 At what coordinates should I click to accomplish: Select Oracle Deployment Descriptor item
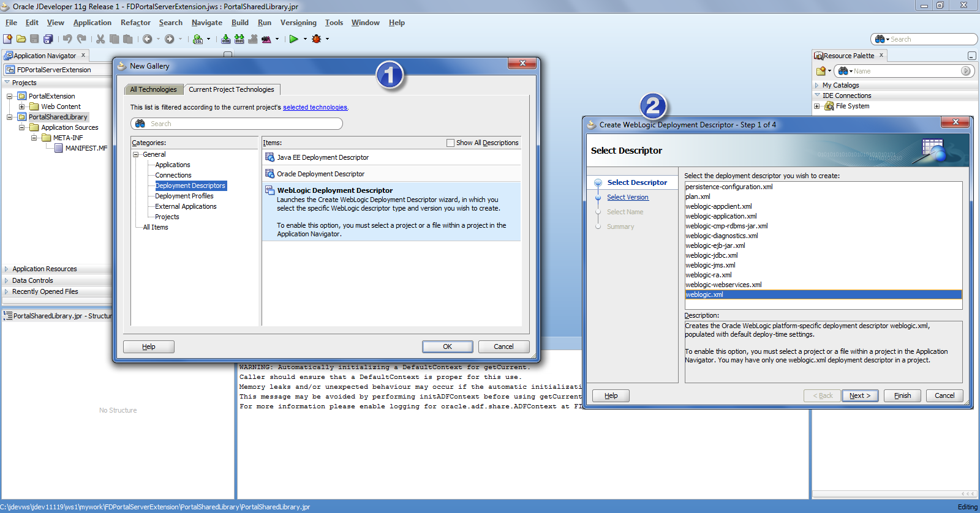coord(391,174)
